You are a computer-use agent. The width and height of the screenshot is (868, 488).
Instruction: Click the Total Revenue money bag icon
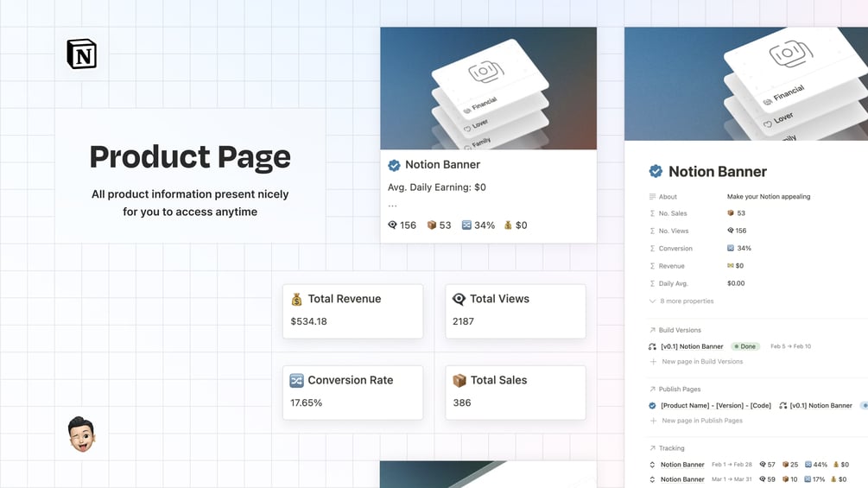tap(297, 299)
